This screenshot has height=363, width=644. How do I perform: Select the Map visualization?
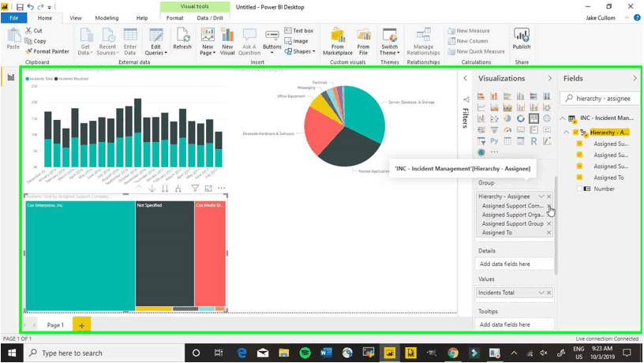pyautogui.click(x=547, y=118)
